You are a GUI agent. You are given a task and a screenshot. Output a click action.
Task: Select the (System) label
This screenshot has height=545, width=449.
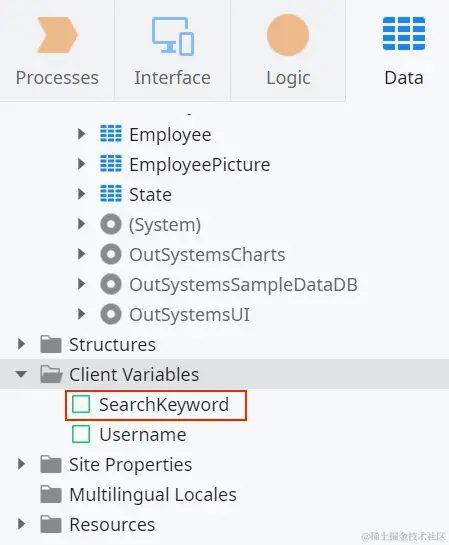coord(165,225)
